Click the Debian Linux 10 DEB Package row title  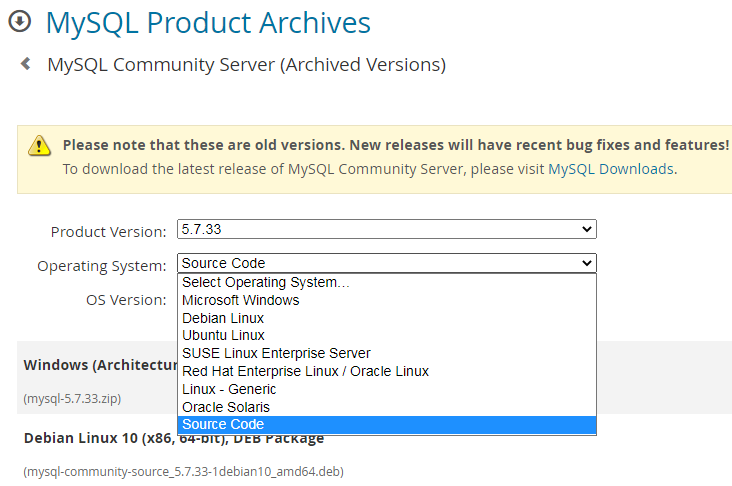coord(174,438)
